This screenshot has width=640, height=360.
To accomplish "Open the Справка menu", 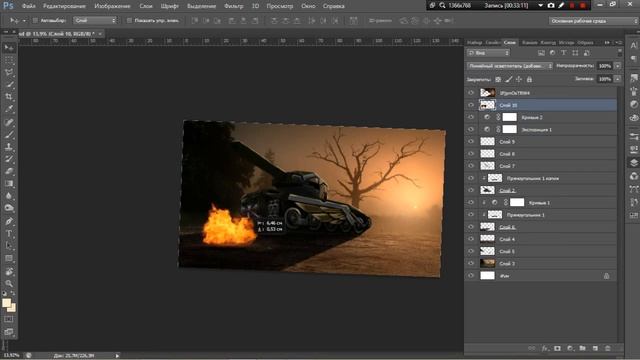I will click(x=333, y=6).
